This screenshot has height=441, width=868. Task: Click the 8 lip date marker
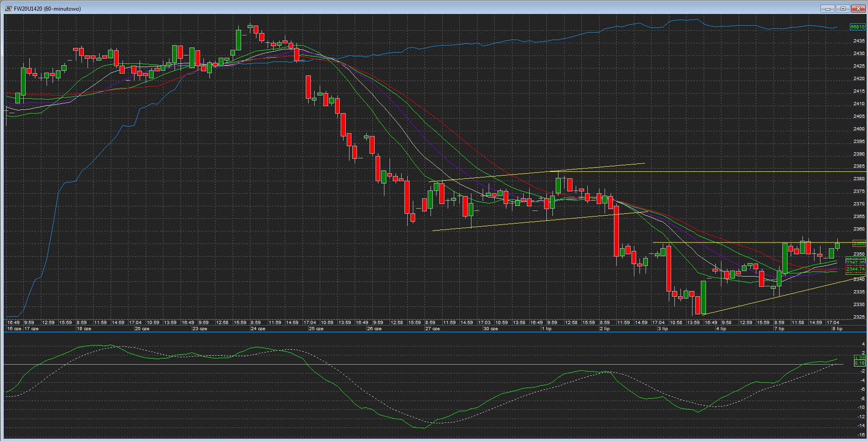(x=837, y=329)
